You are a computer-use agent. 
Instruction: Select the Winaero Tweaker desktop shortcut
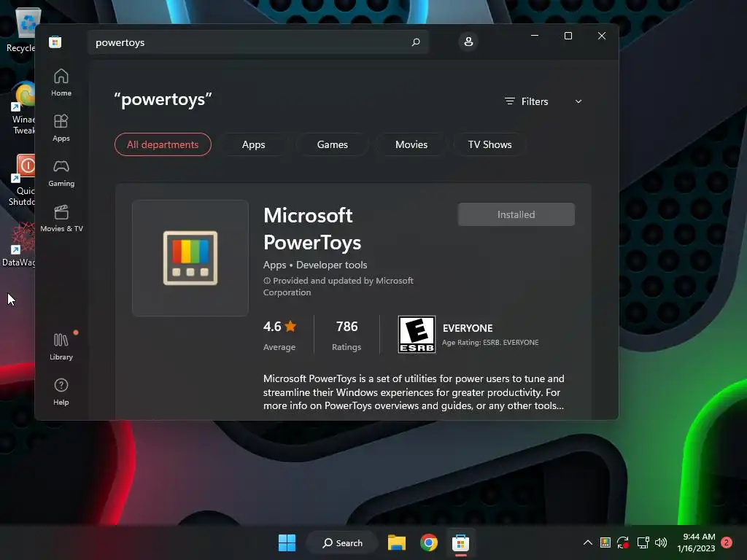[22, 109]
